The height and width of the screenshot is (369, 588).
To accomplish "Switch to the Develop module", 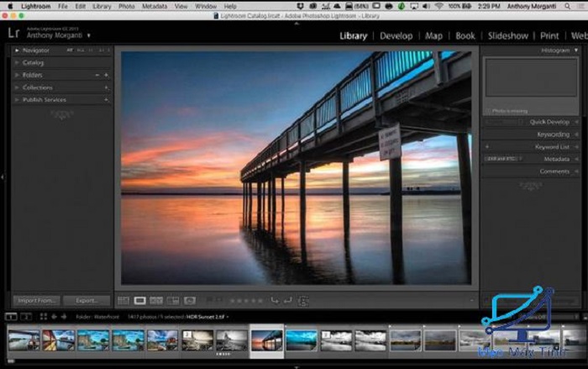I will (396, 36).
